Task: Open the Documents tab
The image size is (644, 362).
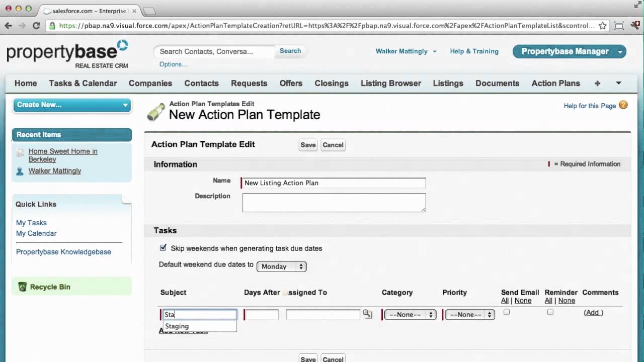Action: [x=498, y=83]
